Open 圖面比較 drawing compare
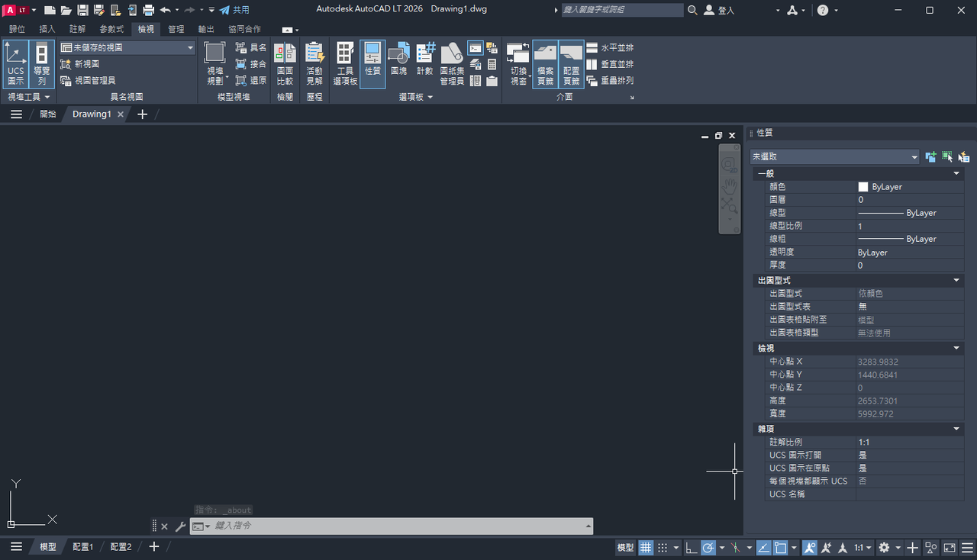The height and width of the screenshot is (560, 977). pyautogui.click(x=285, y=64)
